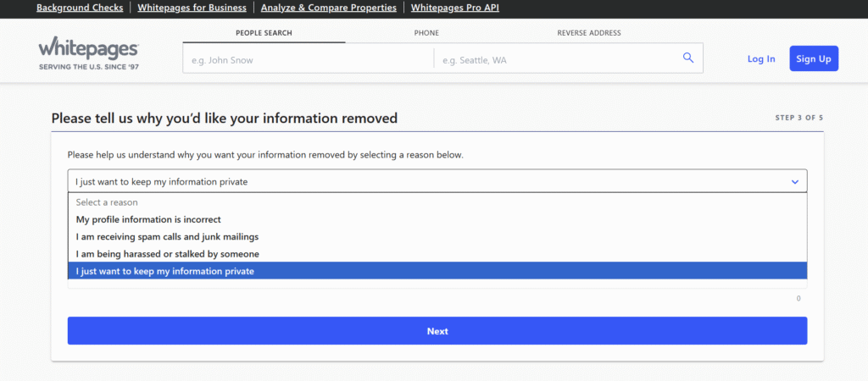Open the Reverse Address tab
868x381 pixels.
click(588, 33)
